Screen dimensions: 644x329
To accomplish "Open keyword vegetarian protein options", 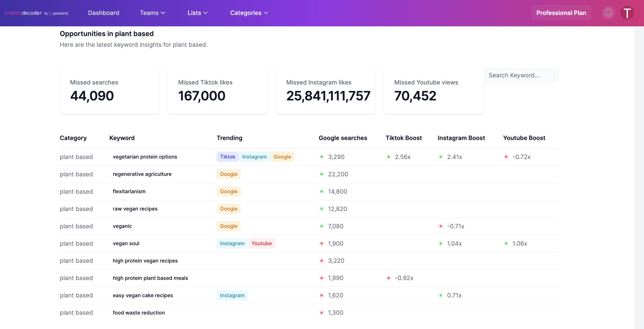I will 145,157.
